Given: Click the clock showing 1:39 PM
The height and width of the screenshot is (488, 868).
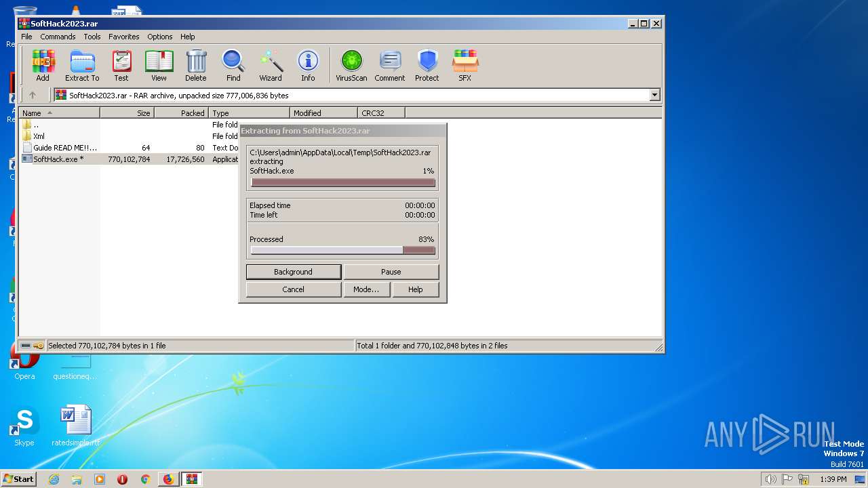Looking at the screenshot, I should (833, 479).
